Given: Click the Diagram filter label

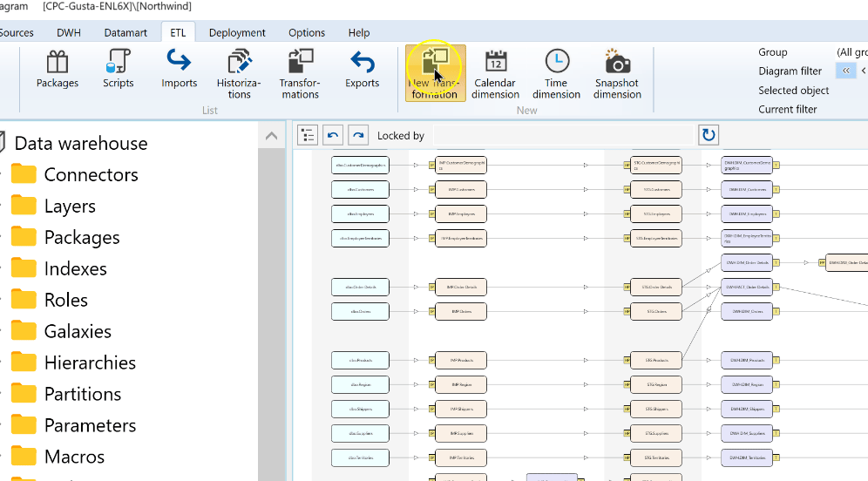Looking at the screenshot, I should coord(790,71).
